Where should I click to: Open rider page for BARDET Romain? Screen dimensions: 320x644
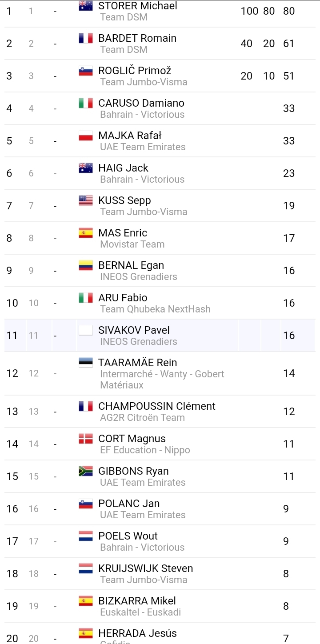(137, 38)
